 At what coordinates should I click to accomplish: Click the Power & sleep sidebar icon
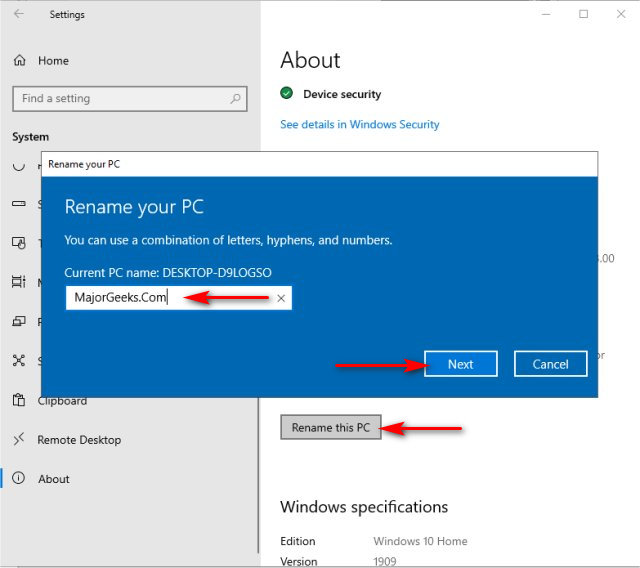(x=19, y=165)
